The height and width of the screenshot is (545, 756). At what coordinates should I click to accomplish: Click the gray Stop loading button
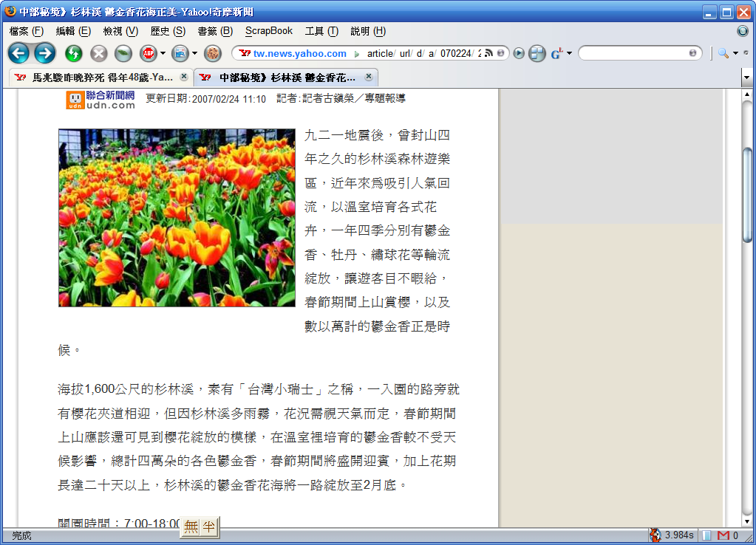click(98, 53)
